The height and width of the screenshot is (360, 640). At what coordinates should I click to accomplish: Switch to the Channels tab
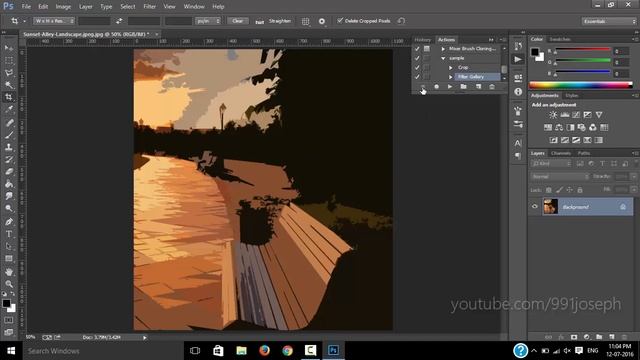[560, 153]
